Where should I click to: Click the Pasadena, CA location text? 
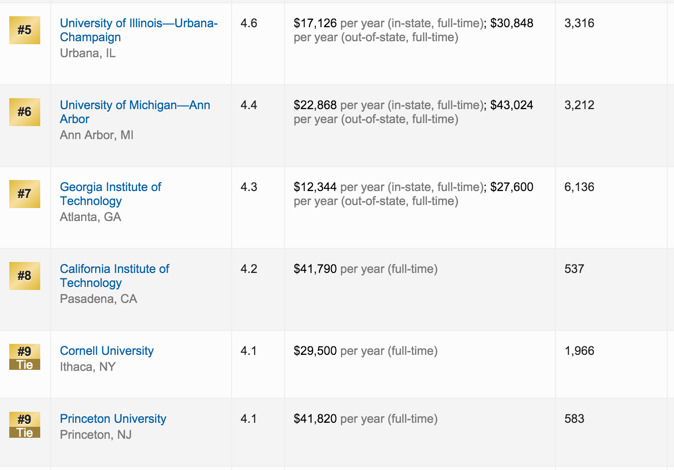(98, 299)
